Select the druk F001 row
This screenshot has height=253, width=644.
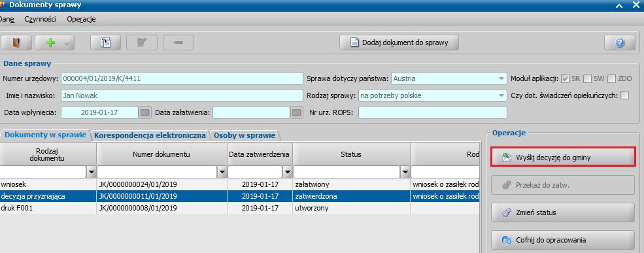pos(239,209)
